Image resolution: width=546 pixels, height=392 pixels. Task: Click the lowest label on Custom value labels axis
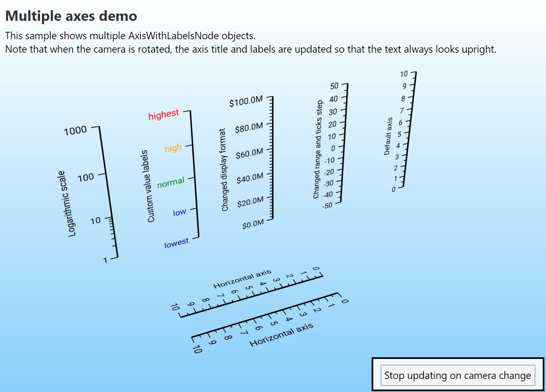[x=176, y=242]
